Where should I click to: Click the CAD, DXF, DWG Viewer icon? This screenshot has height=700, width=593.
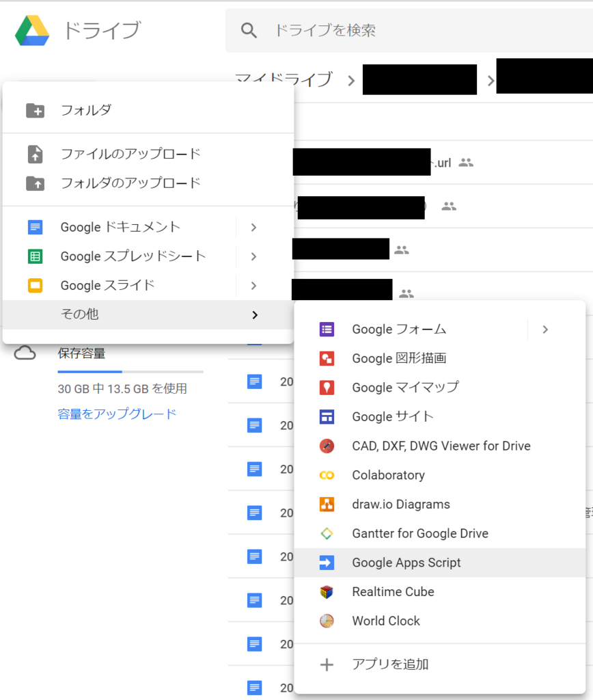[327, 446]
